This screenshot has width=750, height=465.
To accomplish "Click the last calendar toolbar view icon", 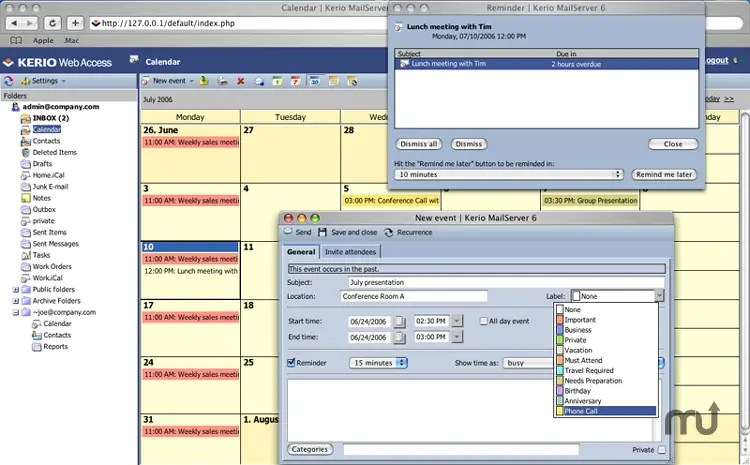I will pos(352,81).
